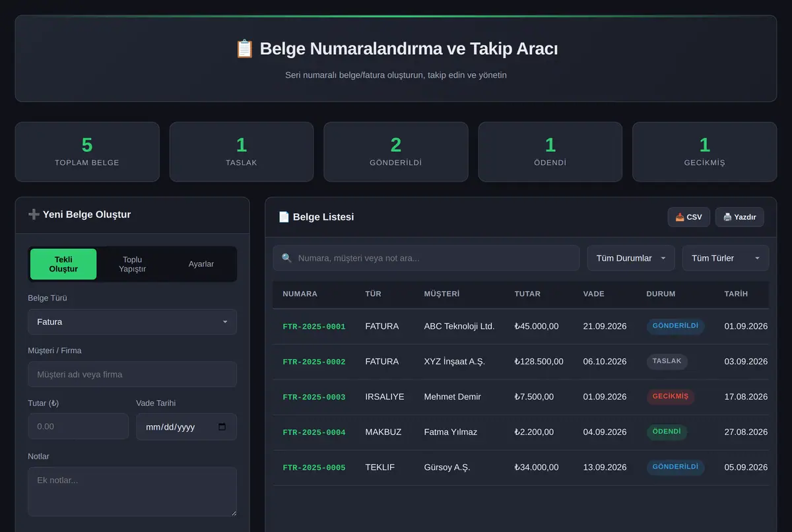Click customer name Mehmet Demir

coord(453,397)
